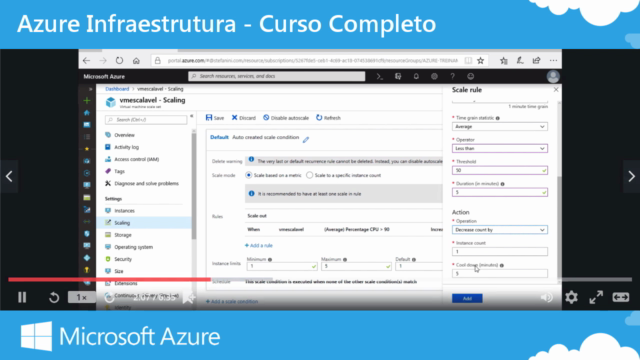Click browser refresh icon

point(119,61)
